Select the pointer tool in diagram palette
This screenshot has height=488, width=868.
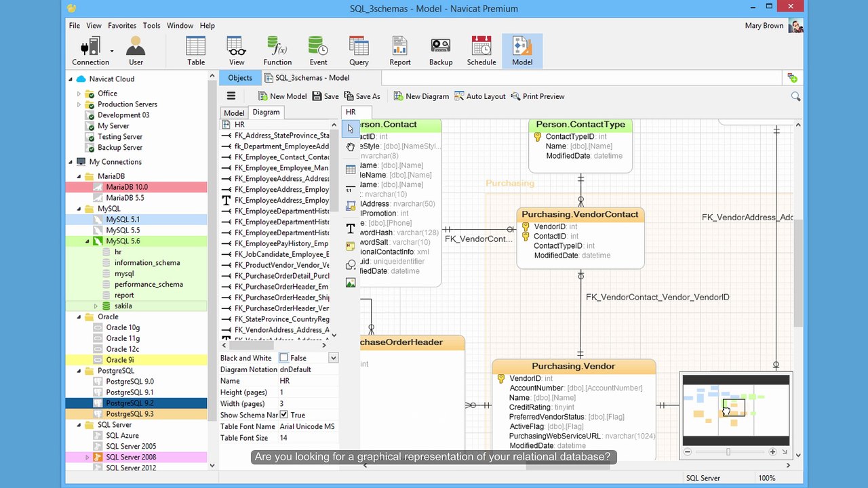point(351,128)
